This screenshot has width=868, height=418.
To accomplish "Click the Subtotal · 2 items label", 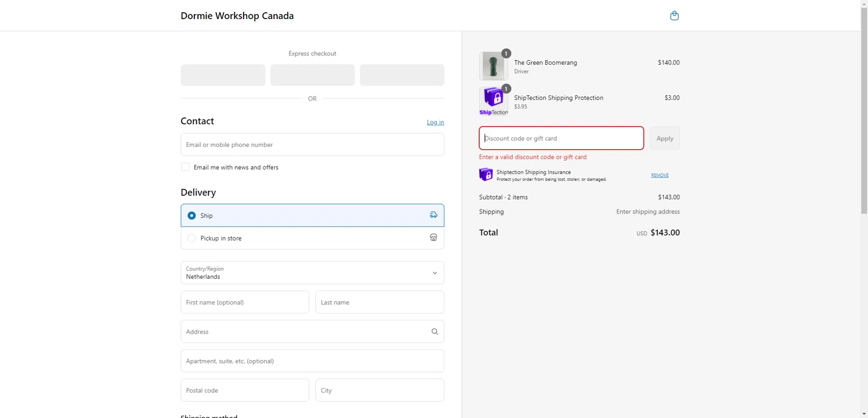I will point(503,197).
